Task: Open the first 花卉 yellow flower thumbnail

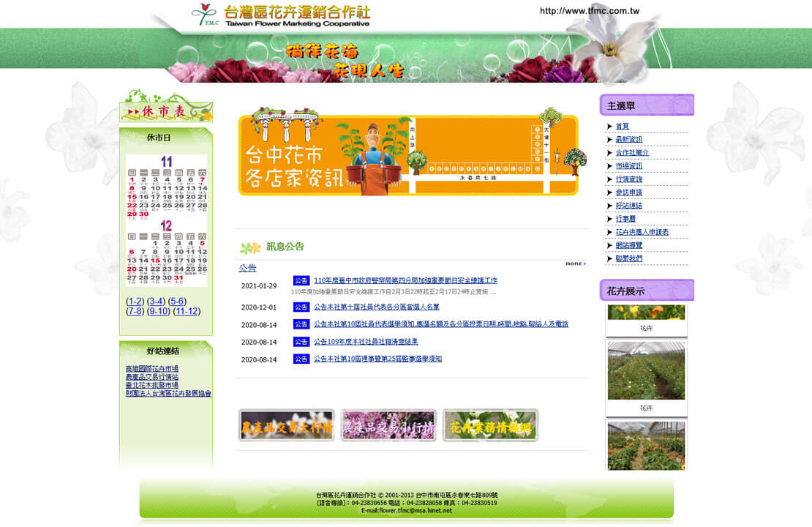Action: click(x=646, y=313)
